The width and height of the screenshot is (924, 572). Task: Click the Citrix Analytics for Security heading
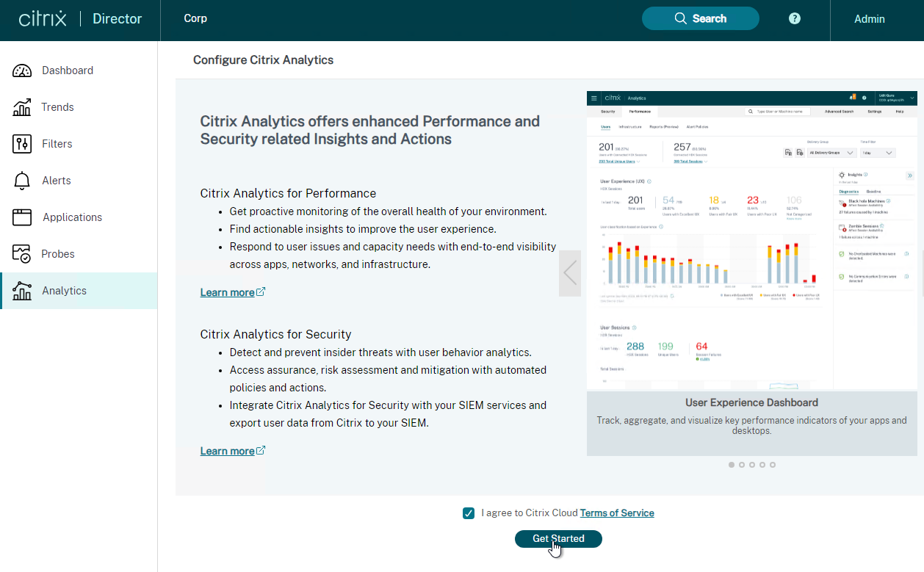275,334
